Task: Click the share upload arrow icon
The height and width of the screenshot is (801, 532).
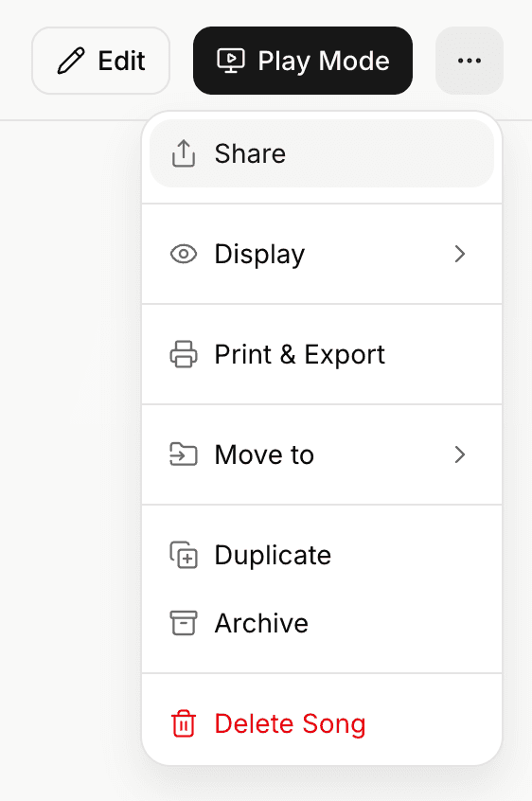Action: [184, 153]
